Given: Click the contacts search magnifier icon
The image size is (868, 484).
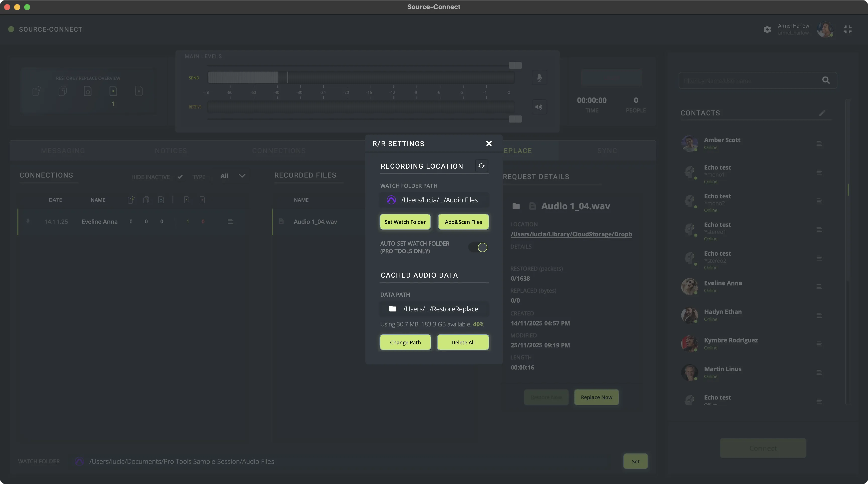Looking at the screenshot, I should click(826, 80).
